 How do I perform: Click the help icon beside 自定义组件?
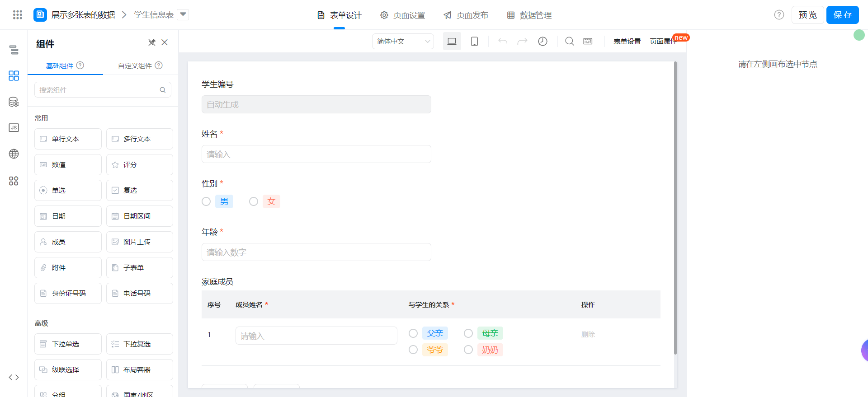159,65
